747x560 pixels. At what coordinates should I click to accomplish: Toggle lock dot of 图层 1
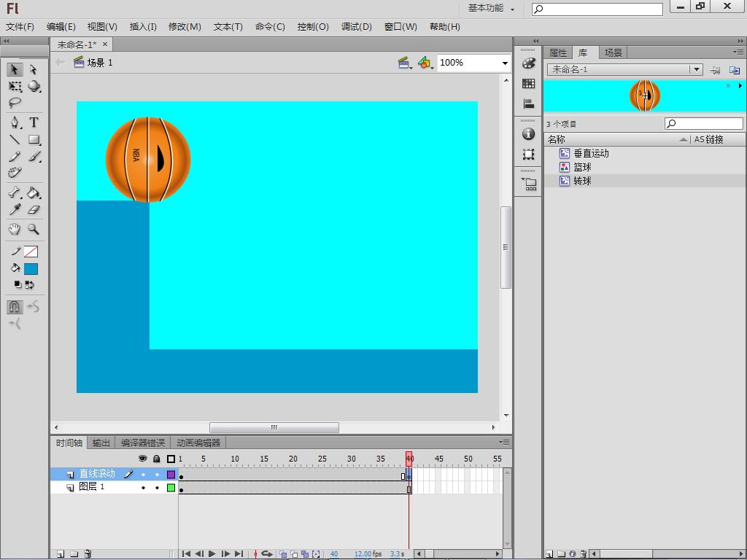click(157, 488)
